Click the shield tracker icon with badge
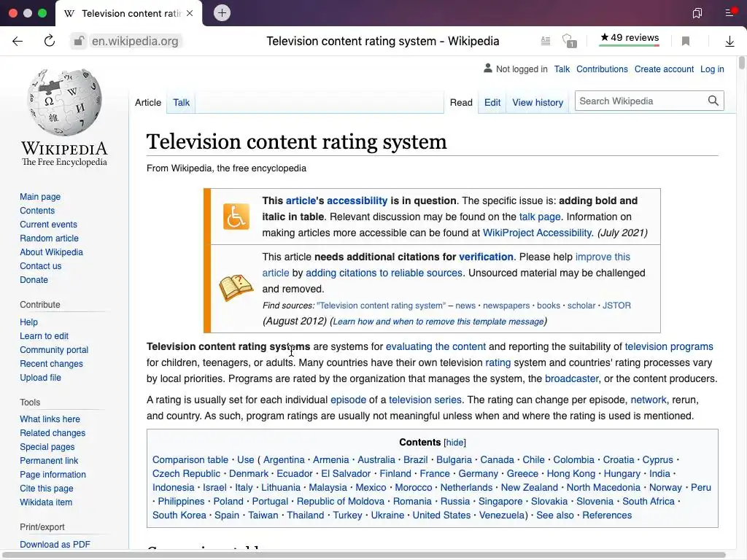 click(569, 41)
